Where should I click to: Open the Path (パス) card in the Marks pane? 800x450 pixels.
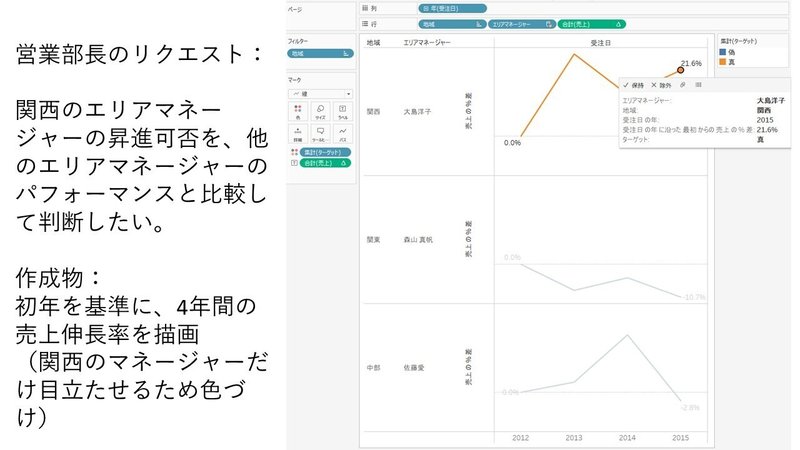343,134
